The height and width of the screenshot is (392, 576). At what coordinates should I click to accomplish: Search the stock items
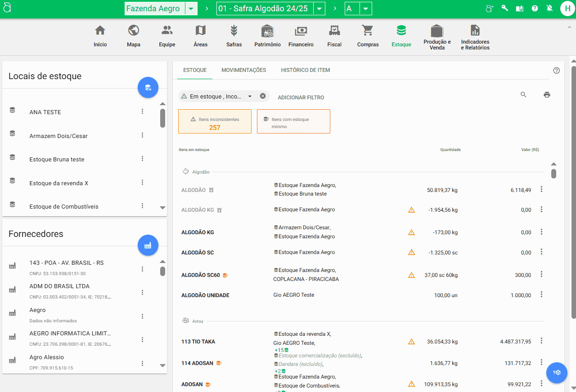coord(523,95)
